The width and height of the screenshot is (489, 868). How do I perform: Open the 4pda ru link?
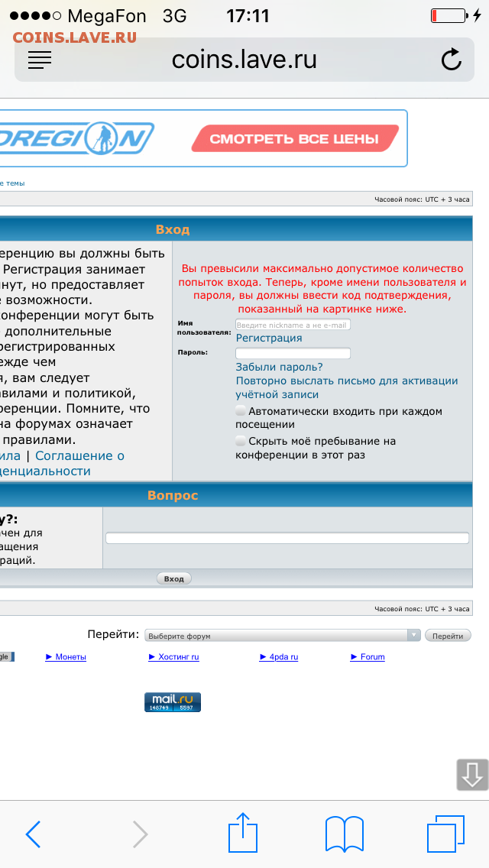(x=279, y=657)
